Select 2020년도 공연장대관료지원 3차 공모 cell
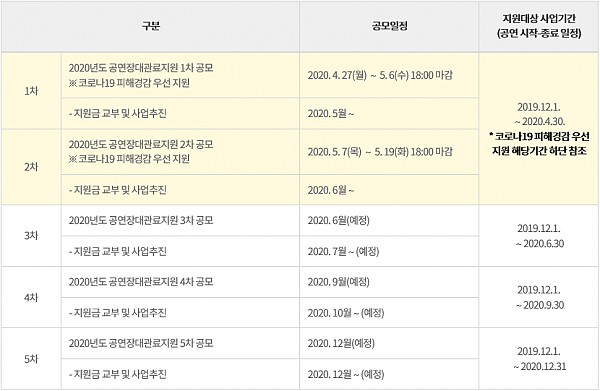 (x=180, y=220)
